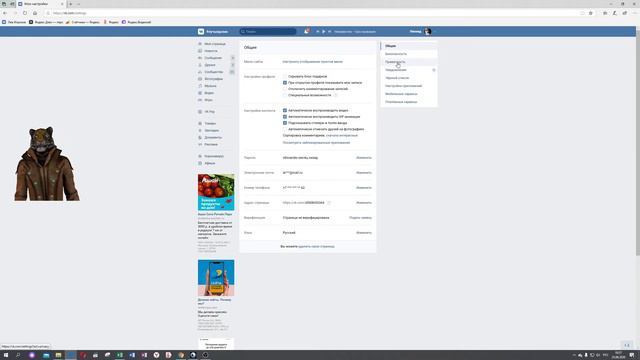The height and width of the screenshot is (360, 640).
Task: Change page address via Изменить link
Action: pyautogui.click(x=364, y=202)
